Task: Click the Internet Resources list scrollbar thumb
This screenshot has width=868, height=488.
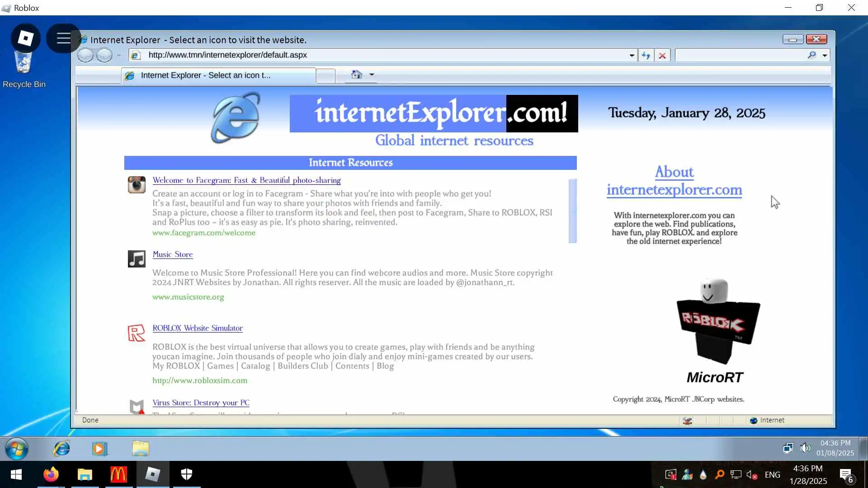Action: [x=572, y=211]
